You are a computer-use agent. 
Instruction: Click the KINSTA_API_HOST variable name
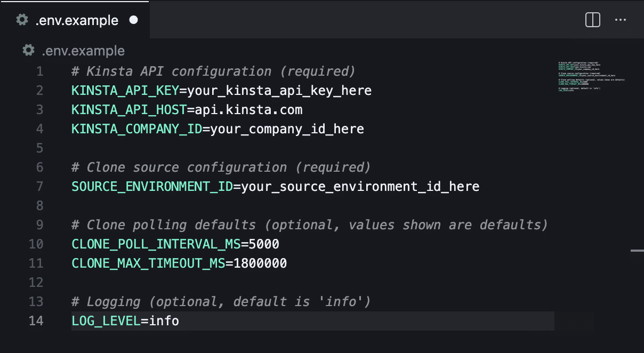129,110
